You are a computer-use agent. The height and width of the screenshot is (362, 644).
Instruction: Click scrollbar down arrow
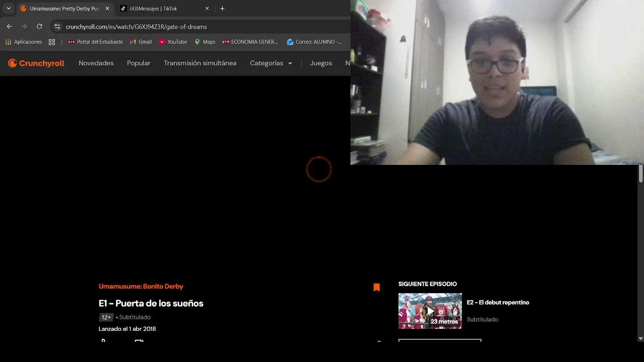point(640,339)
